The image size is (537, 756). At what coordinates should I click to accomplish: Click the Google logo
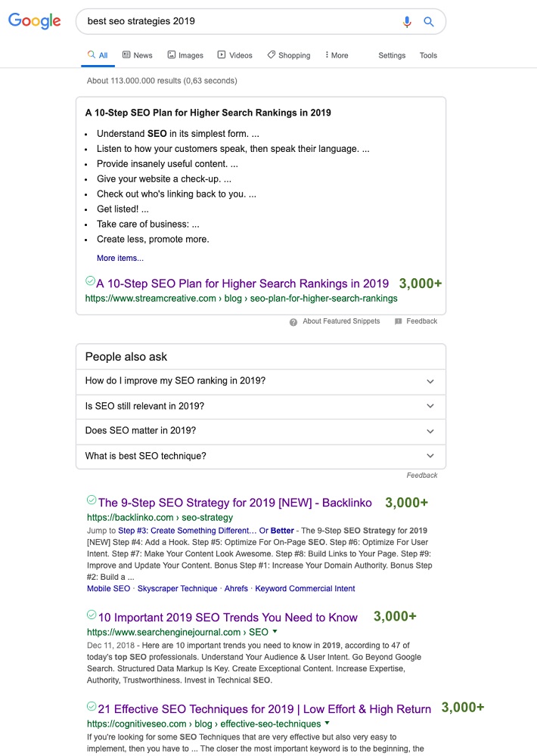pyautogui.click(x=35, y=21)
